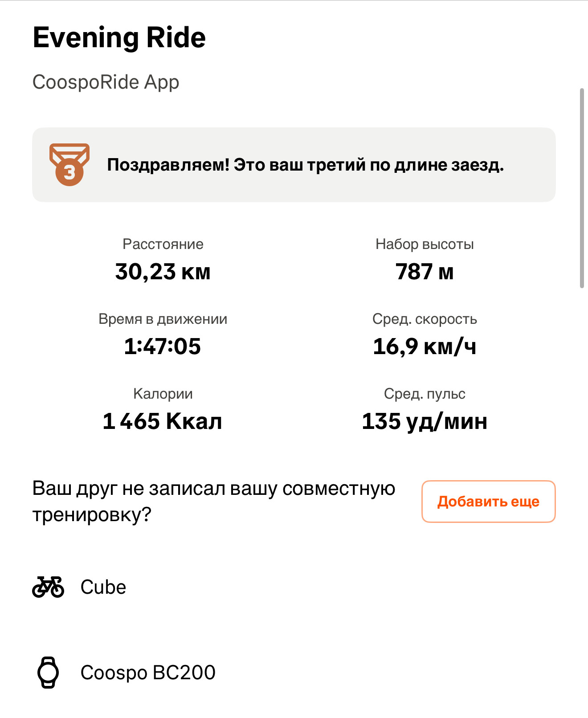Select the 30,23 км distance value
The height and width of the screenshot is (718, 588).
(163, 272)
